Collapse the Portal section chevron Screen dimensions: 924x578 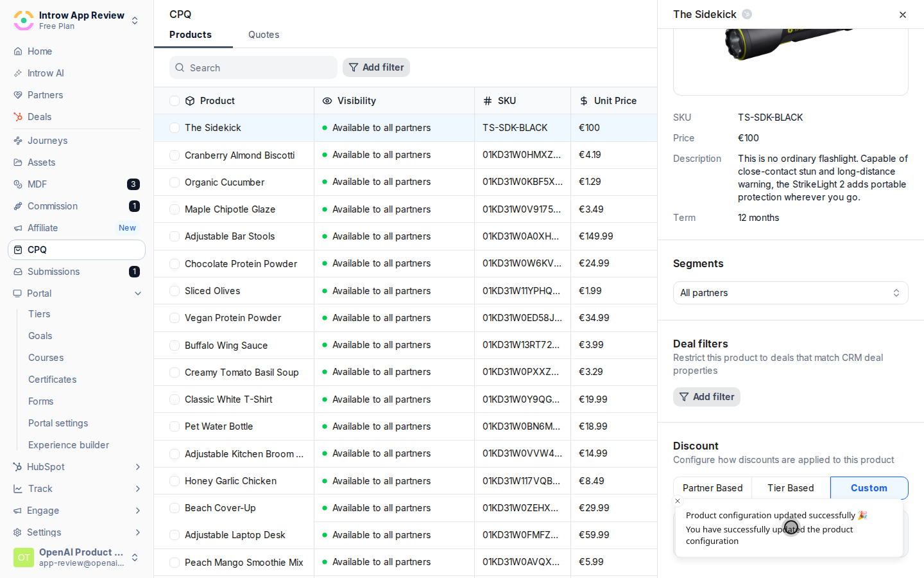pos(138,293)
